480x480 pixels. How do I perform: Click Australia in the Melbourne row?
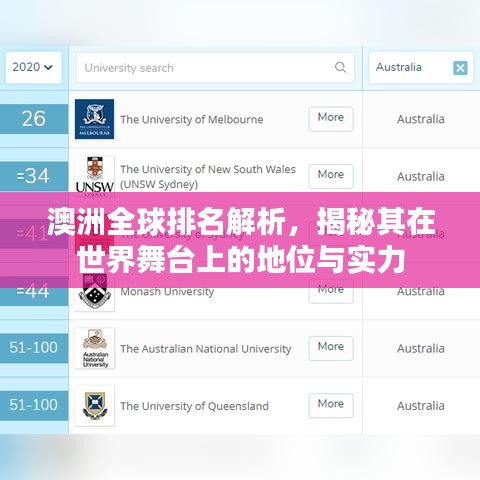coord(421,119)
